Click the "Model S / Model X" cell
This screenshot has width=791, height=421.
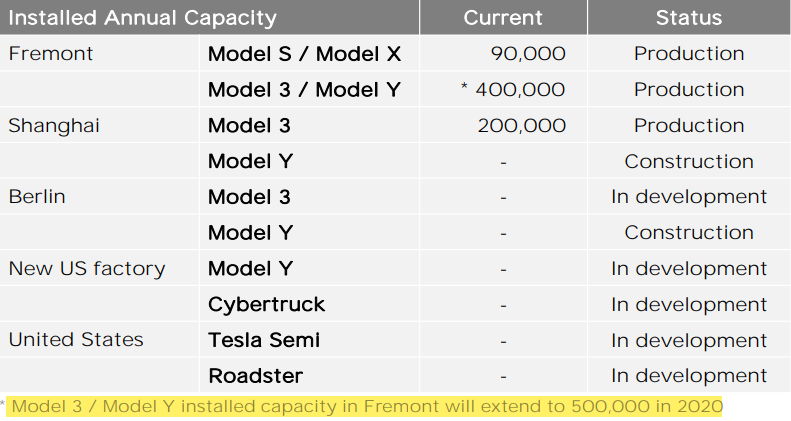click(304, 54)
